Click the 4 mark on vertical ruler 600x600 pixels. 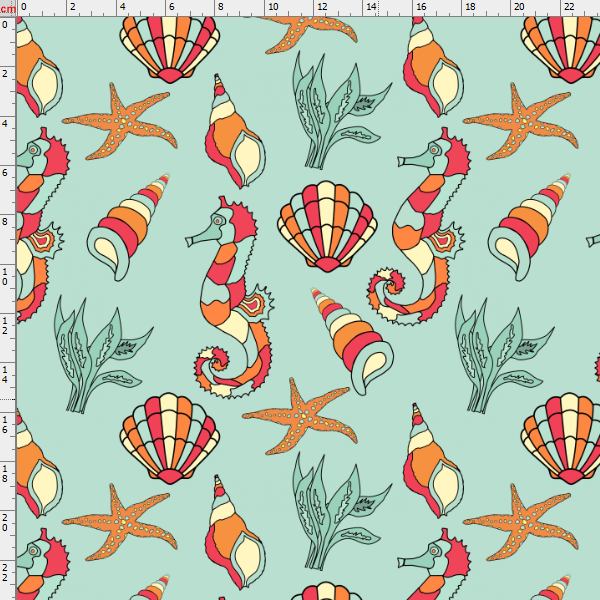click(x=5, y=123)
